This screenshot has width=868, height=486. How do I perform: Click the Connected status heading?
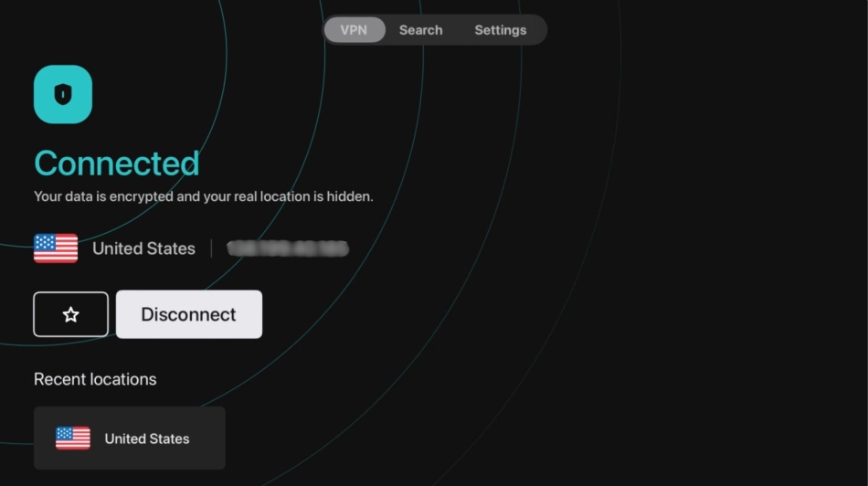[117, 164]
